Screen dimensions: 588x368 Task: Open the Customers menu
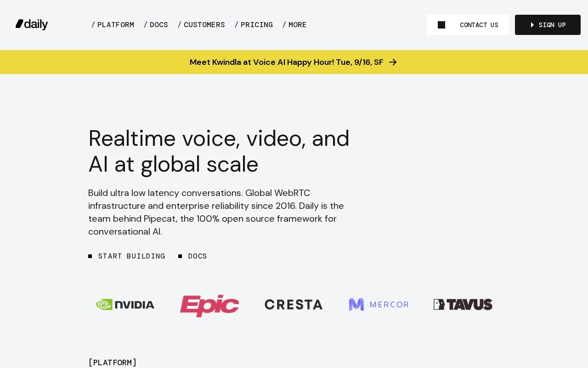point(201,25)
